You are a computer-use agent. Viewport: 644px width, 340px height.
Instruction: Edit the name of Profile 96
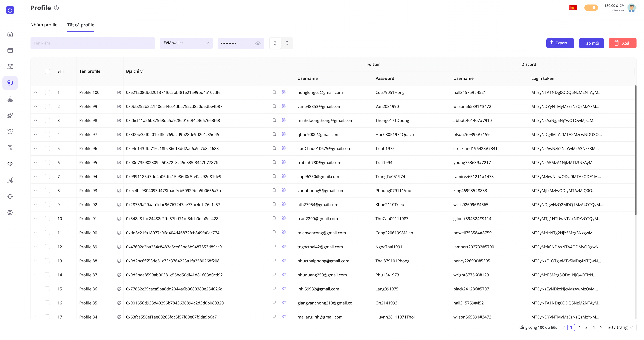(119, 148)
